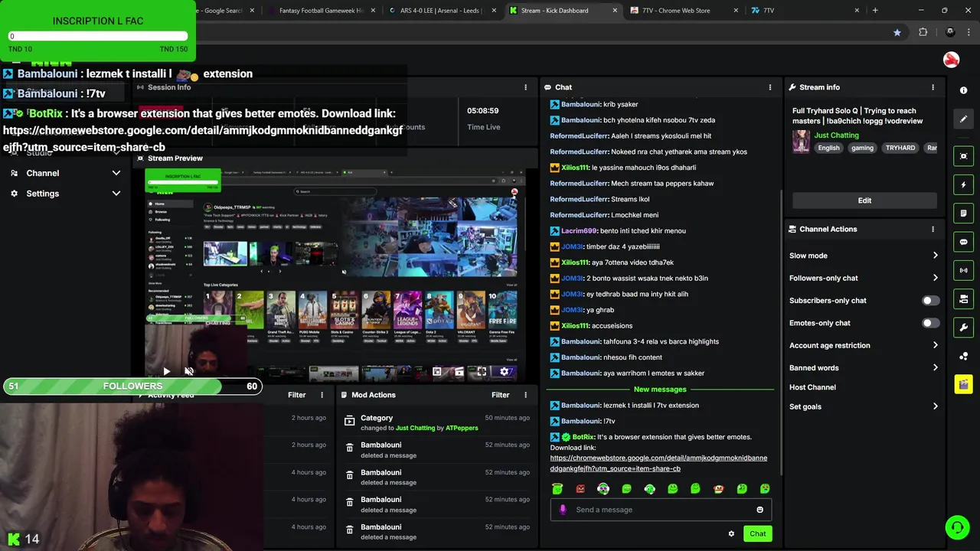Image resolution: width=980 pixels, height=551 pixels.
Task: Open the info icon in right sidebar
Action: tap(963, 90)
